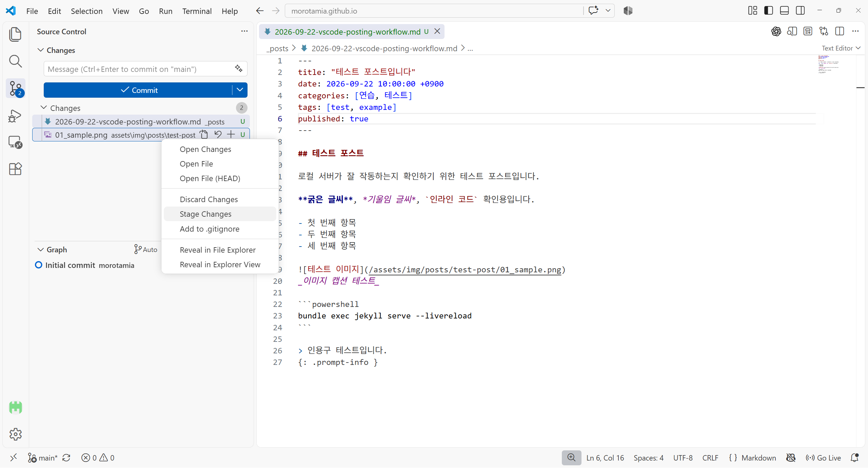
Task: Open file icon on 01_sample.png row
Action: point(204,135)
